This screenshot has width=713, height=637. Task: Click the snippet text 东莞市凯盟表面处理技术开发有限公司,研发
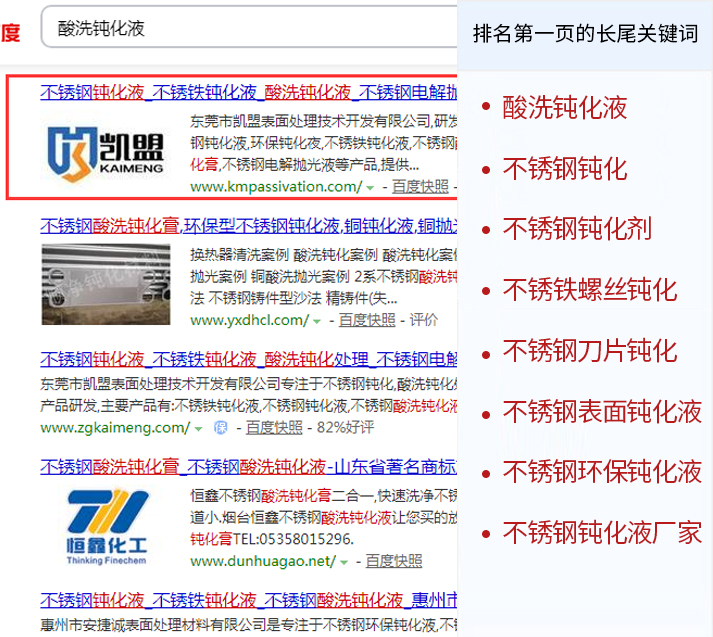[323, 121]
